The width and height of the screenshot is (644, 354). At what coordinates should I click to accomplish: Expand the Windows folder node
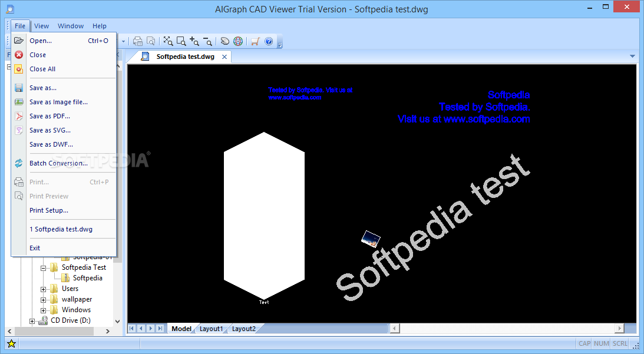[43, 311]
